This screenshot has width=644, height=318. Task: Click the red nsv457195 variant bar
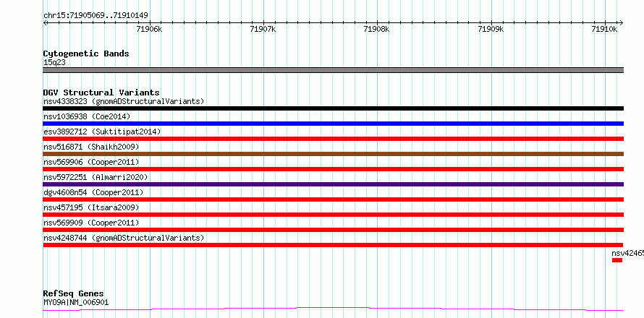coord(334,215)
